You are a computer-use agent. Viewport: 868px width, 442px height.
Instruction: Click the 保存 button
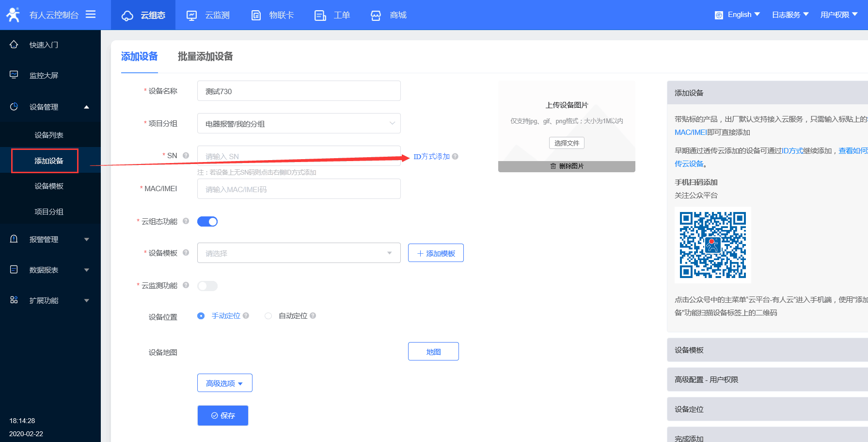tap(223, 416)
